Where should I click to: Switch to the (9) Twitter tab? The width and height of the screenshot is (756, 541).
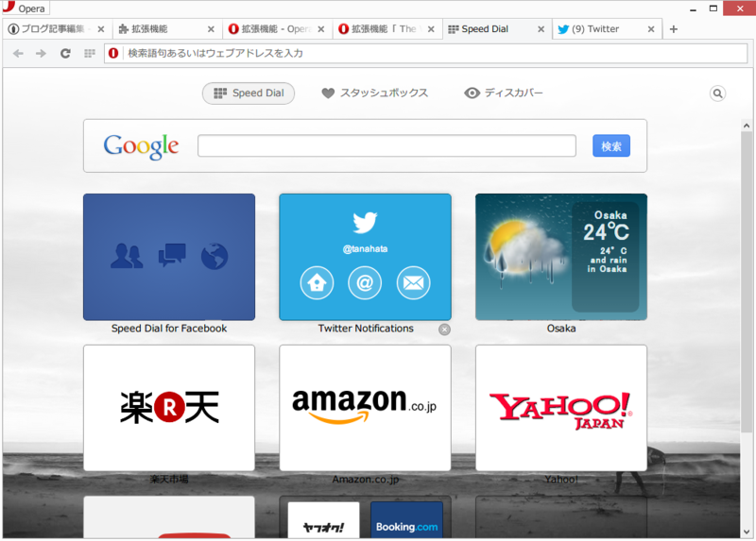pyautogui.click(x=607, y=29)
